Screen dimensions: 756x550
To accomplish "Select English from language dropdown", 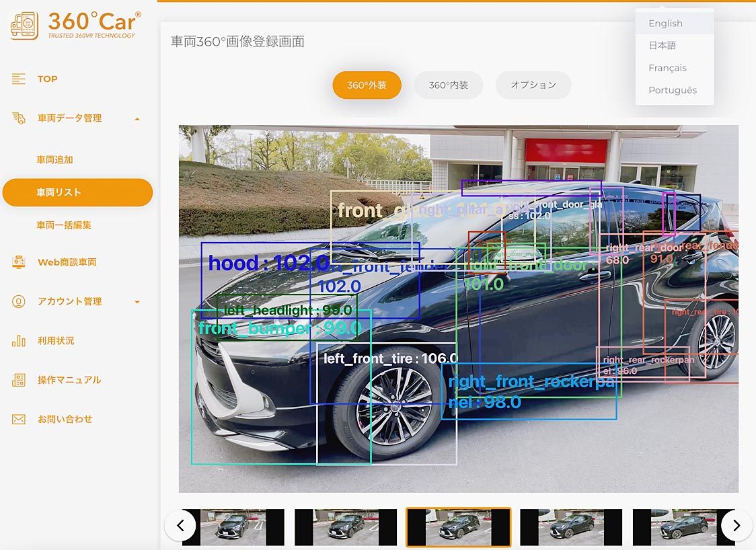I will (x=665, y=24).
